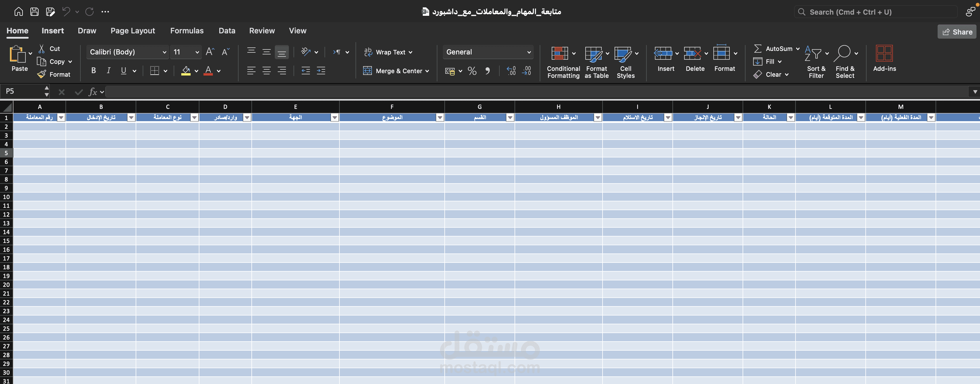Toggle bold formatting

point(94,71)
